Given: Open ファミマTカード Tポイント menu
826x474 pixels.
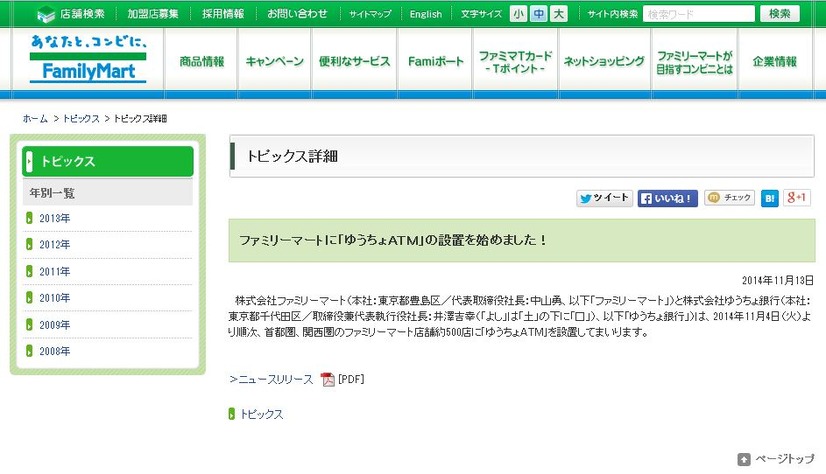Looking at the screenshot, I should [515, 62].
